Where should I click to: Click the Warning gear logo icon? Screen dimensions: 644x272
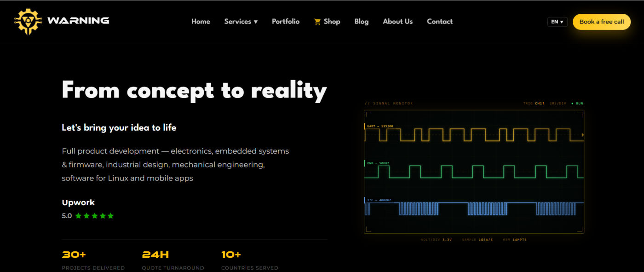click(x=28, y=21)
